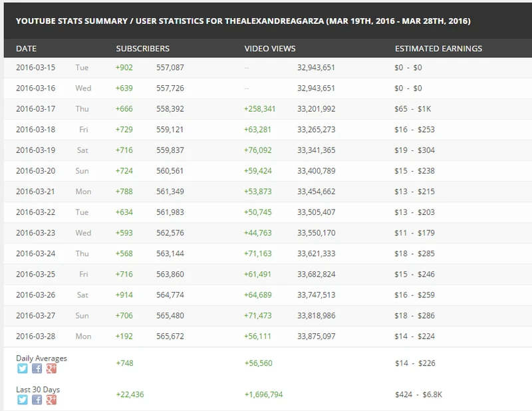This screenshot has width=532, height=411.
Task: Share Daily Averages on Google Plus
Action: [x=51, y=368]
